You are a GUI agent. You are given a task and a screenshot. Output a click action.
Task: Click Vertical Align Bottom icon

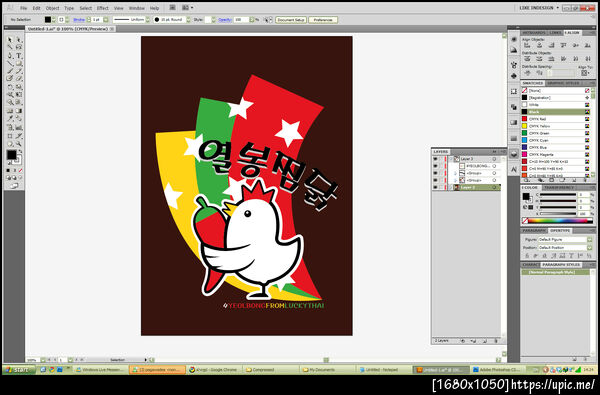[587, 45]
